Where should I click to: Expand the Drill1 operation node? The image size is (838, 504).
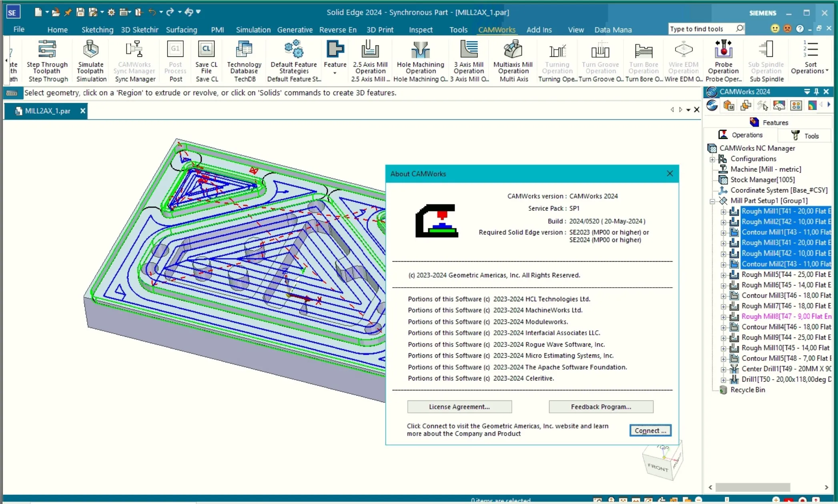[x=724, y=380]
